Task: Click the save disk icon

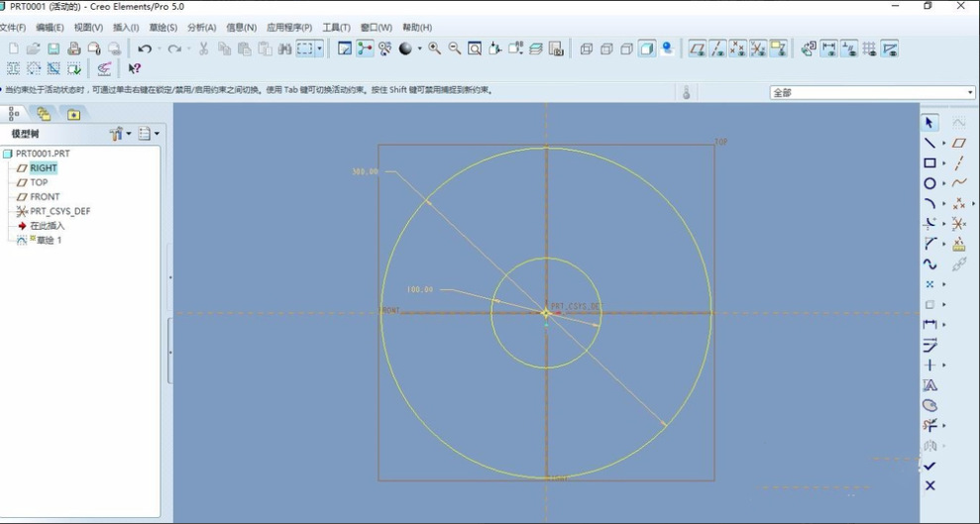Action: (x=54, y=49)
